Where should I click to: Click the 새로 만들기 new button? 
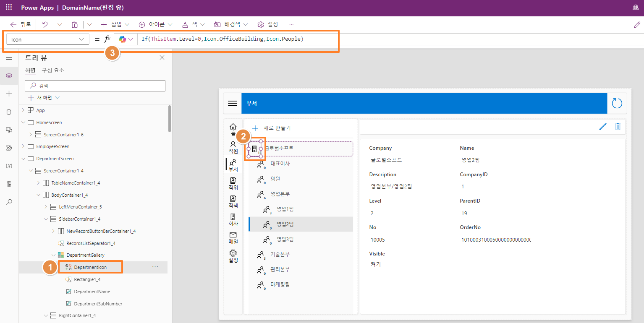coord(271,128)
